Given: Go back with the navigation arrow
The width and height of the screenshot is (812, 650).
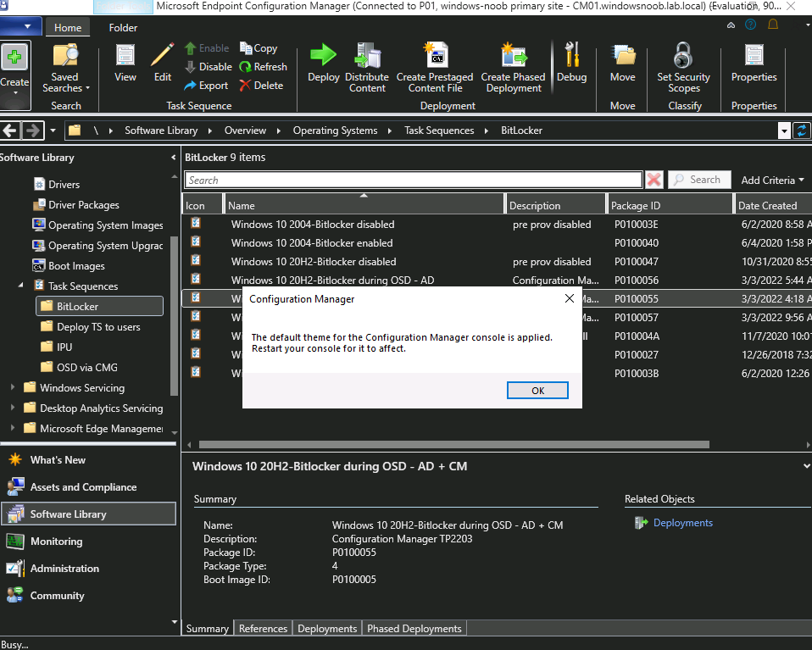Looking at the screenshot, I should click(10, 131).
